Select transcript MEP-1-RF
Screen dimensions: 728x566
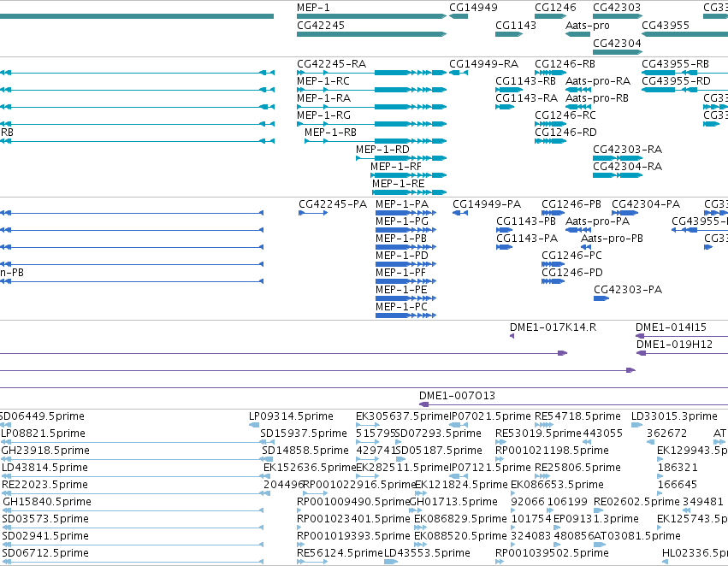tap(409, 175)
